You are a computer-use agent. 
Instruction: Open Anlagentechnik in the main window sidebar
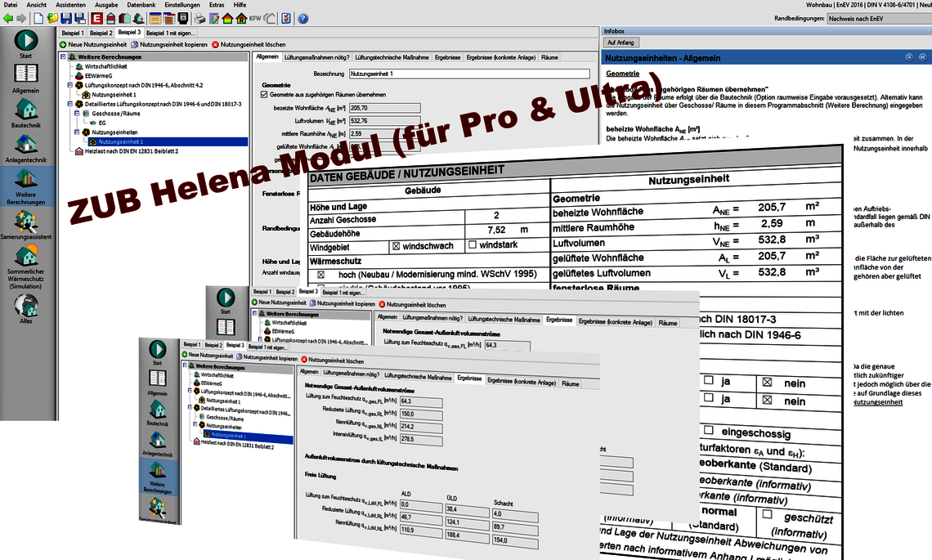[25, 148]
